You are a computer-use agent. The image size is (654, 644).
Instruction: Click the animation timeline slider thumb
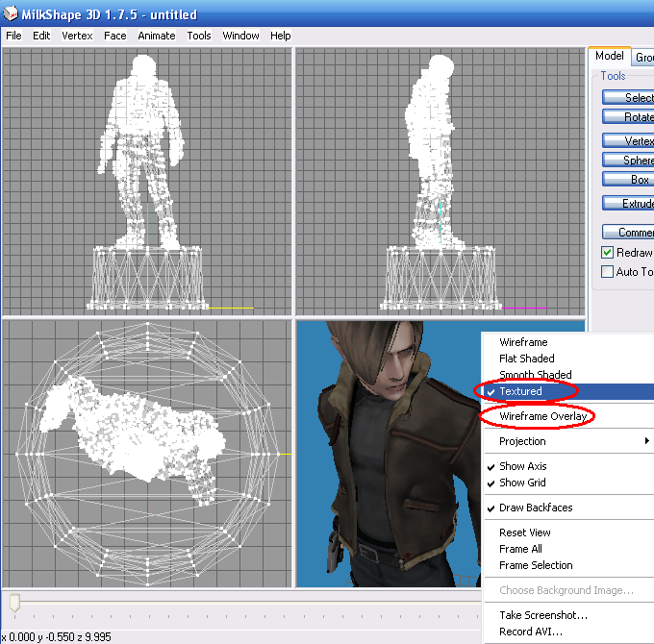(14, 603)
